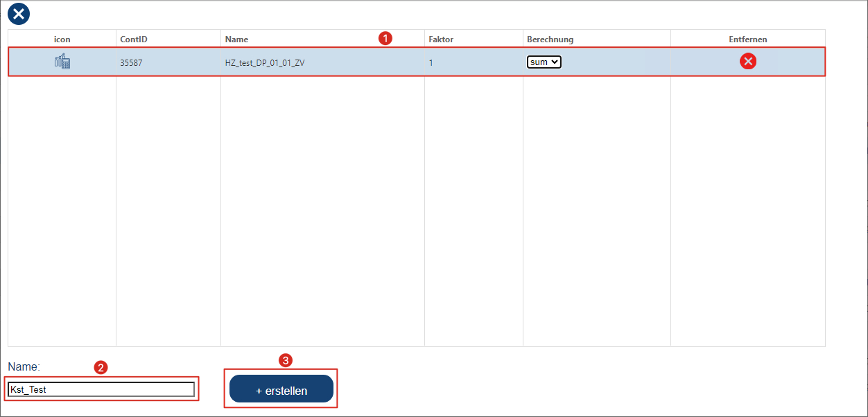Screen dimensions: 868x417
Task: Click the Name: label above the input
Action: point(24,366)
